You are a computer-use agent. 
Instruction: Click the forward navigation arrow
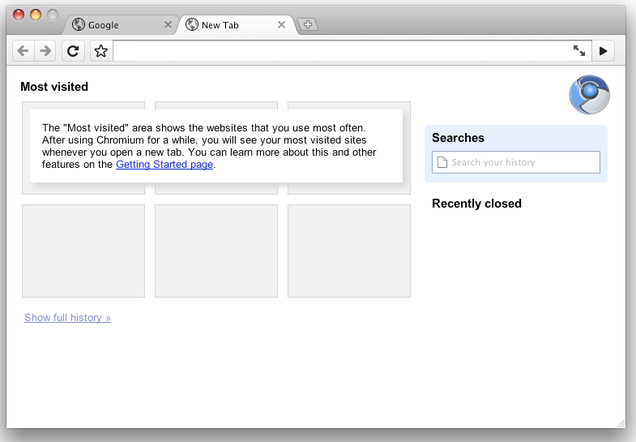tap(45, 51)
